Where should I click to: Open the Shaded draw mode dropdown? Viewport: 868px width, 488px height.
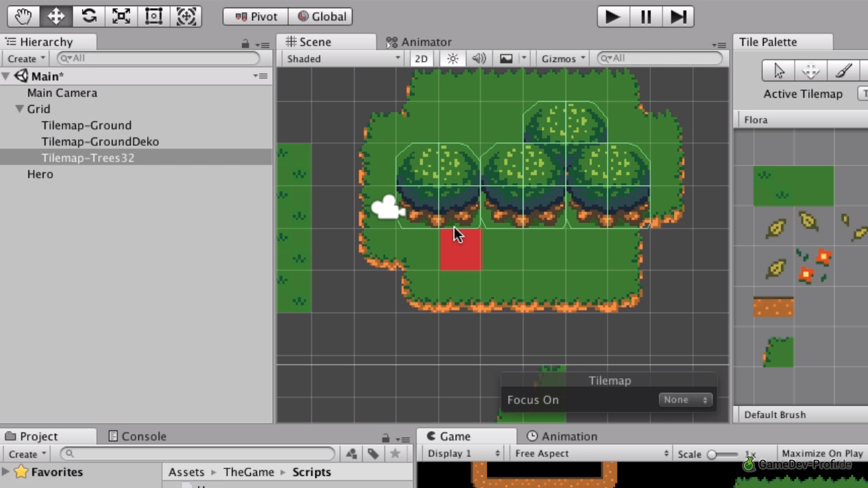point(343,59)
